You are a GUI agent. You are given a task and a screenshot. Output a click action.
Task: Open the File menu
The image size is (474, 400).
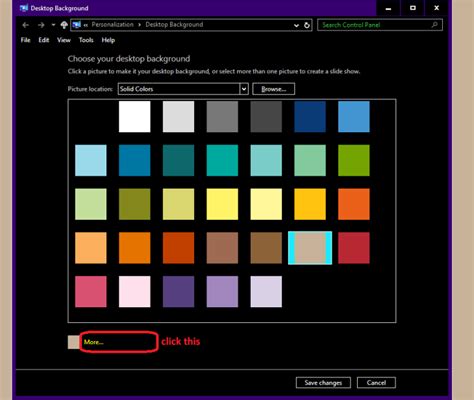coord(25,40)
